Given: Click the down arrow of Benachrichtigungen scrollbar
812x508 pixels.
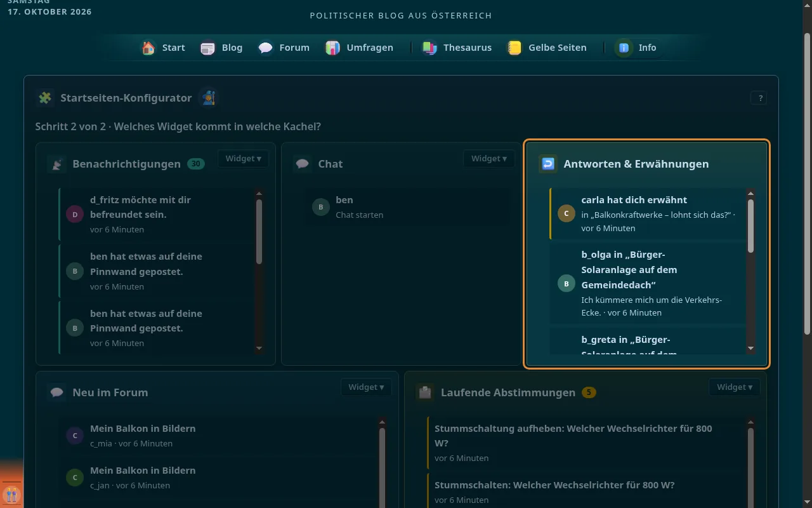Looking at the screenshot, I should pyautogui.click(x=259, y=348).
